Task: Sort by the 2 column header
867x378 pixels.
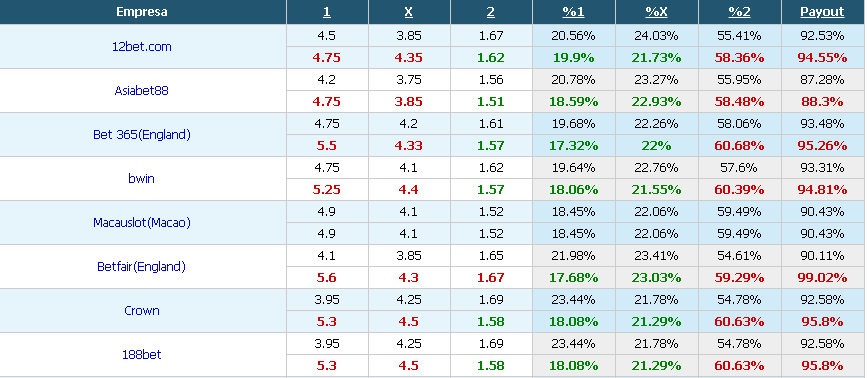Action: 490,12
